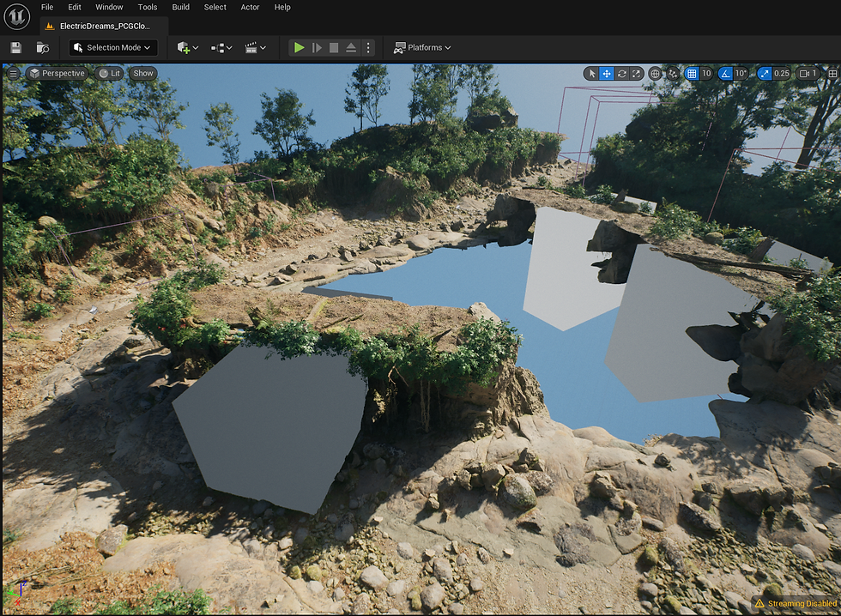Expand the Platforms dropdown

pyautogui.click(x=422, y=48)
